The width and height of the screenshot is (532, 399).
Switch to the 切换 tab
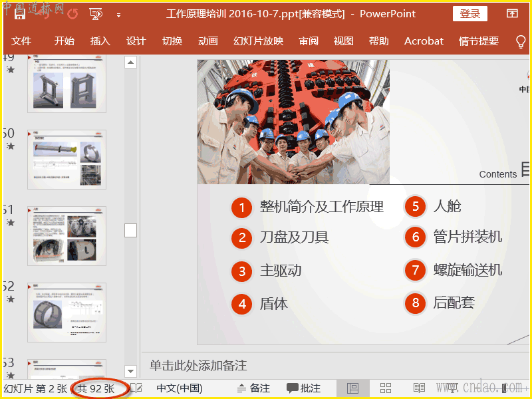click(x=172, y=41)
